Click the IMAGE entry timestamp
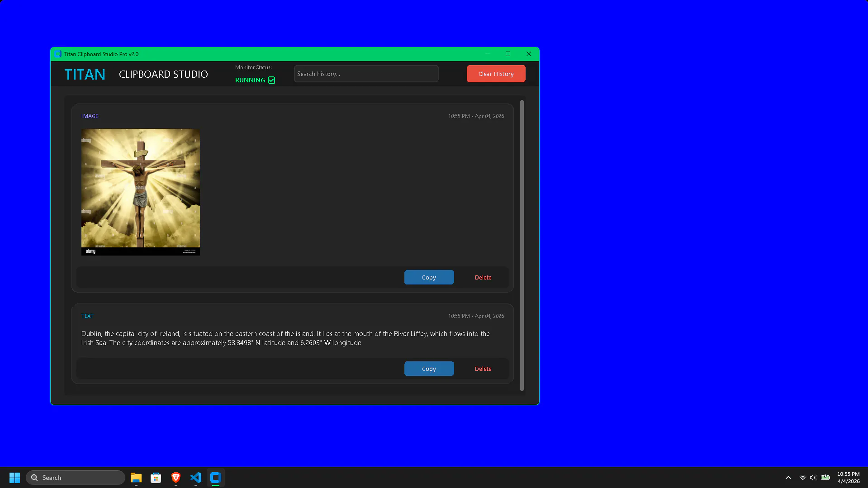Viewport: 868px width, 488px height. 476,116
